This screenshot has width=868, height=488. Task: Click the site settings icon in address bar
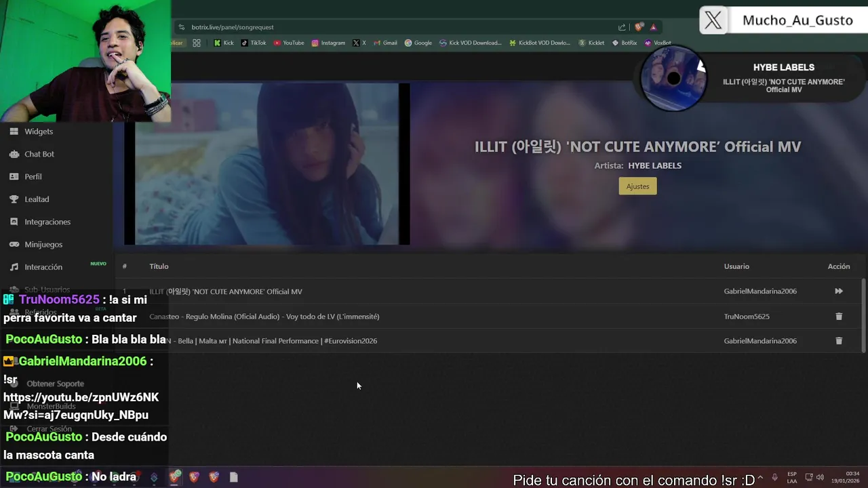click(x=181, y=27)
